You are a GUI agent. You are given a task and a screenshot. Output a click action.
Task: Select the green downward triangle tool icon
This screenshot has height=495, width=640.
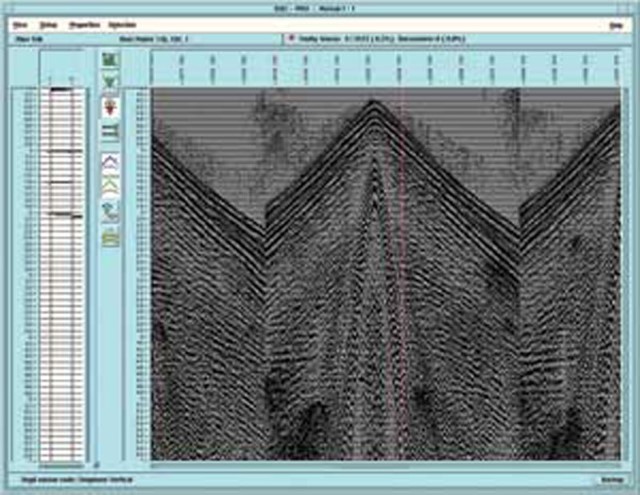tap(109, 82)
